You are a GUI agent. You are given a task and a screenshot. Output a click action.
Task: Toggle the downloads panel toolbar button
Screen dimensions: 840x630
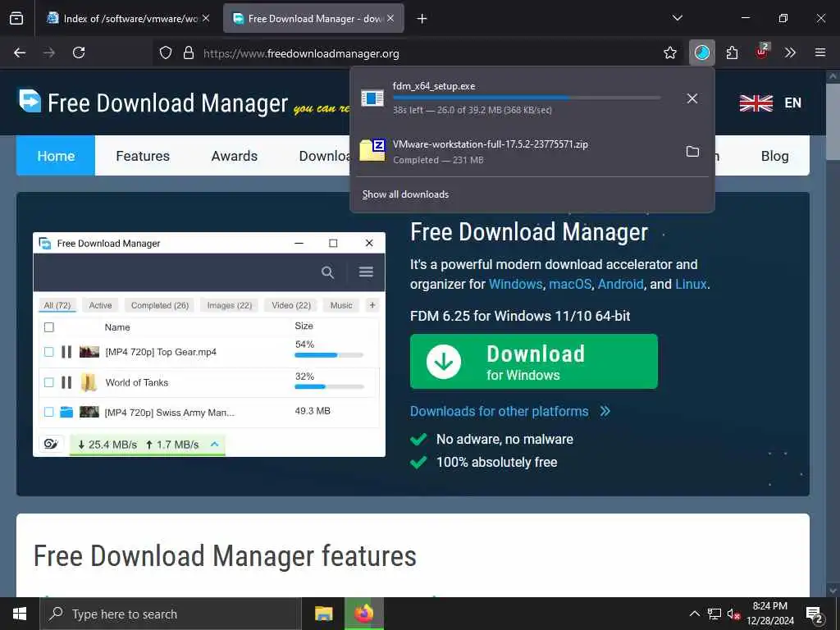point(702,52)
